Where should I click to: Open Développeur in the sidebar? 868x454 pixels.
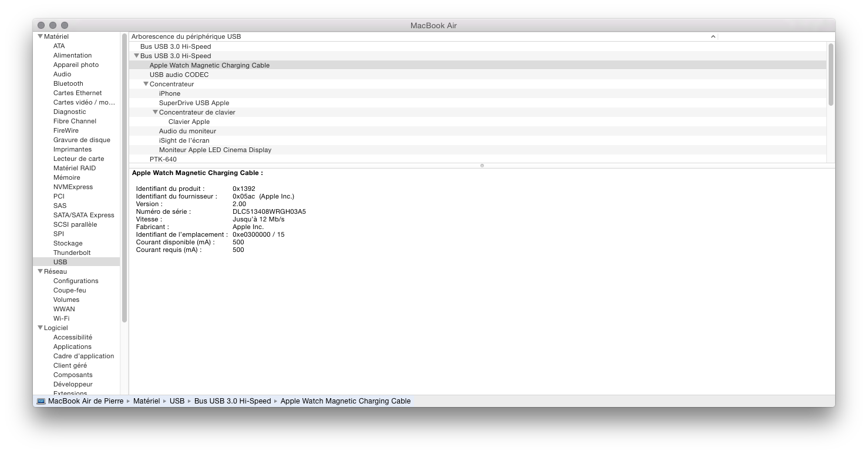[73, 384]
